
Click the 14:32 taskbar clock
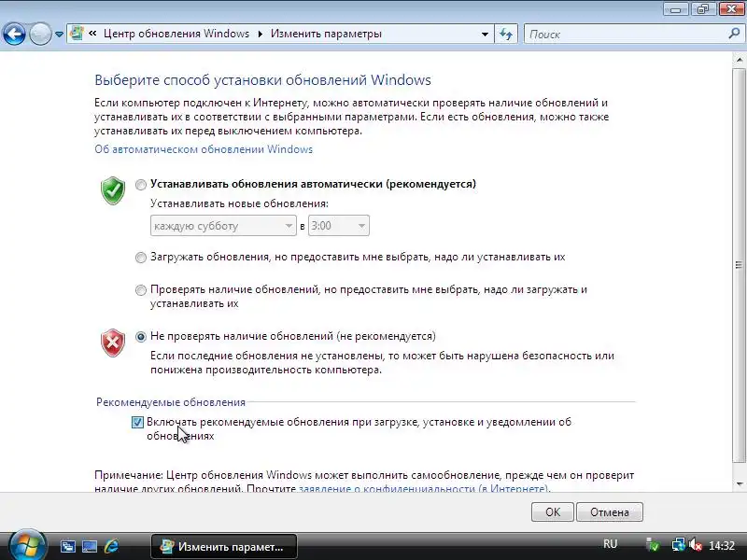pyautogui.click(x=722, y=546)
